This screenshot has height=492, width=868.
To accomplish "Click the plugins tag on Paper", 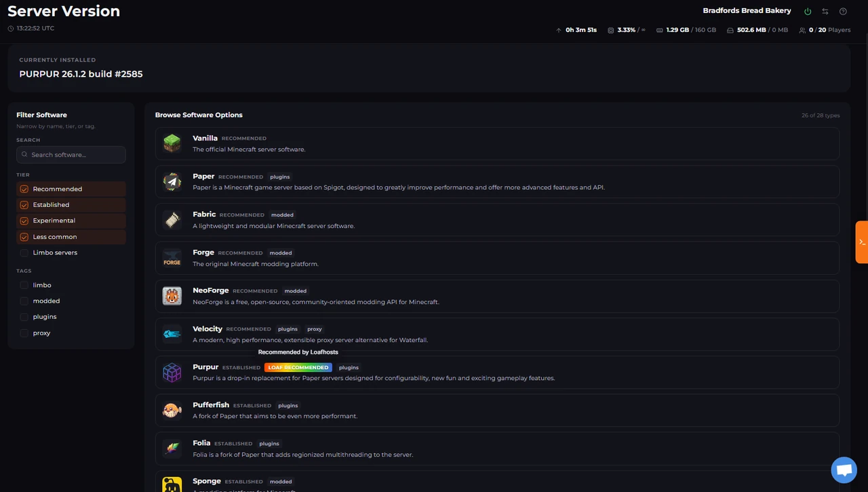I will tap(280, 177).
